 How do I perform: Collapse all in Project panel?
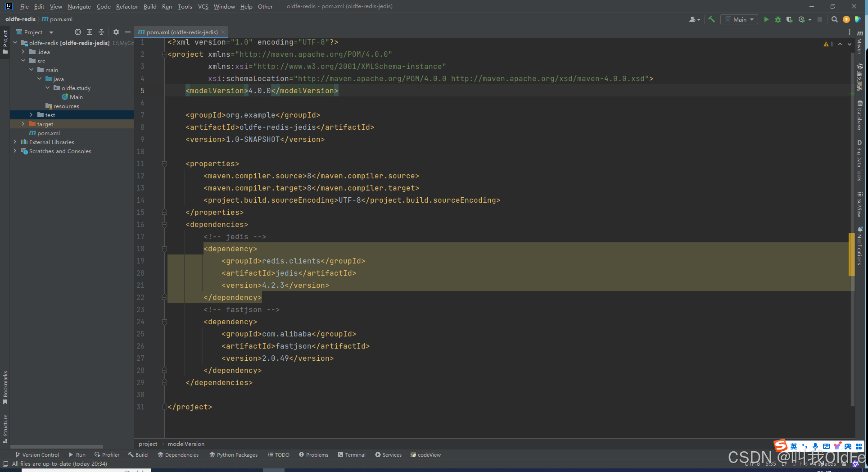point(101,32)
